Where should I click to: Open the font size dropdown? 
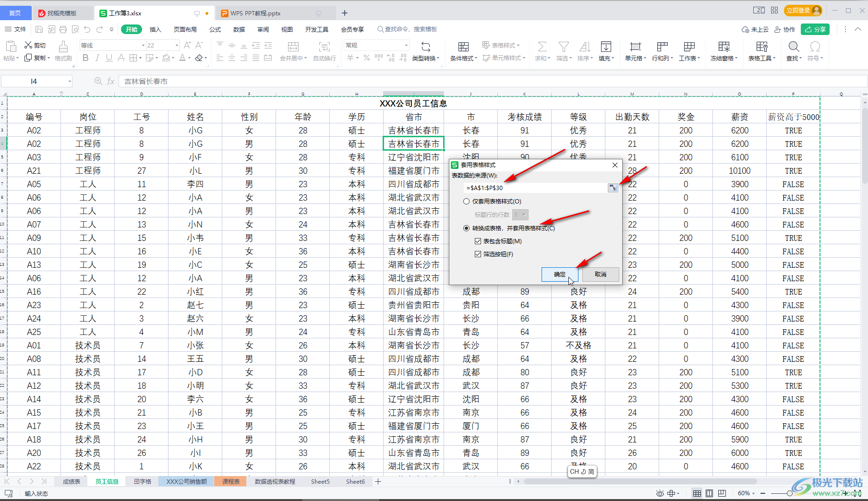tap(177, 45)
